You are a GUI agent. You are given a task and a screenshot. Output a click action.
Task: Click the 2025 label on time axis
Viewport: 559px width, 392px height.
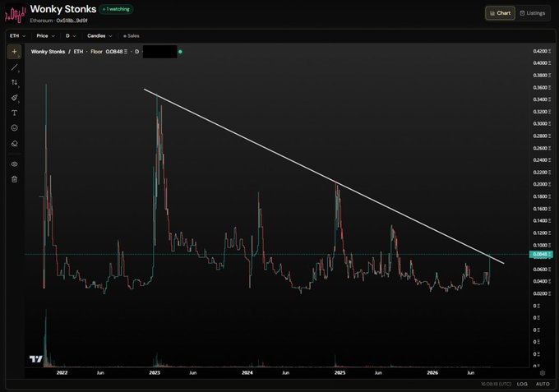(x=340, y=373)
